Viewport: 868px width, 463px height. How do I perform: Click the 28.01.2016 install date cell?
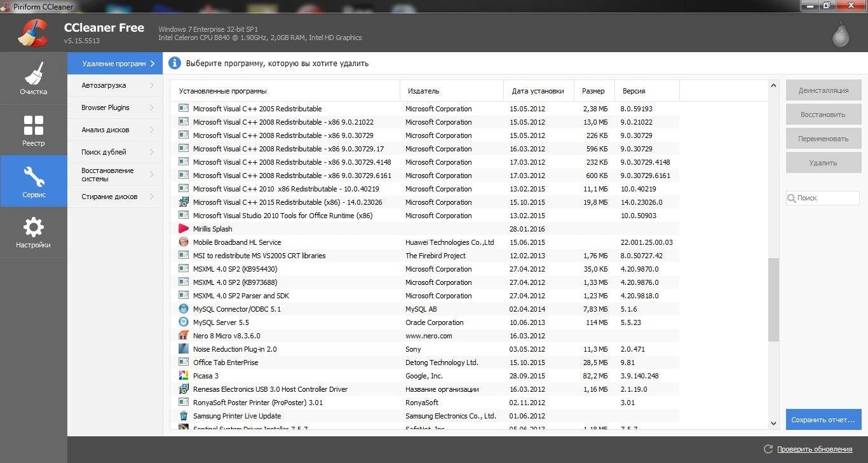click(x=527, y=229)
